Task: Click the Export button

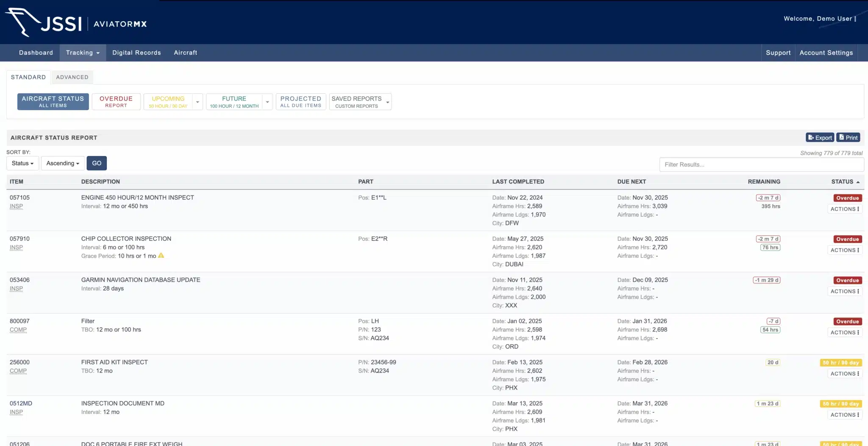Action: click(820, 137)
